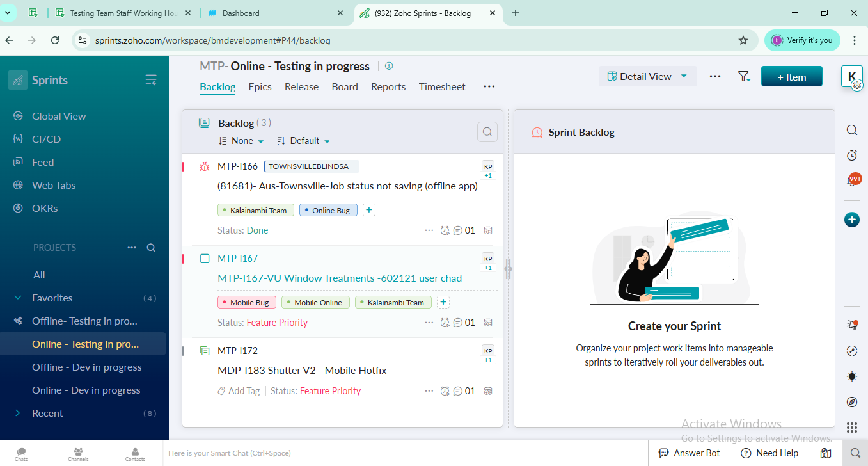This screenshot has height=466, width=868.
Task: Search projects using the magnifier icon
Action: [x=151, y=248]
